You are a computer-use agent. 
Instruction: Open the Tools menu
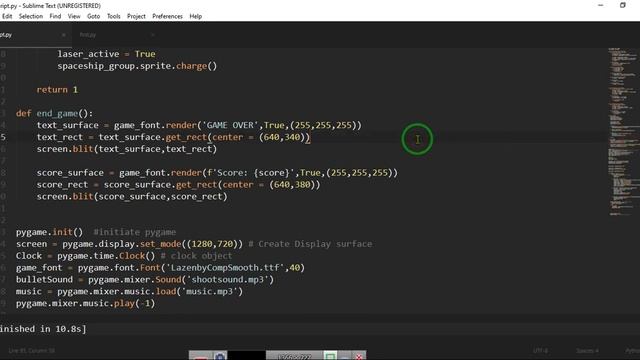pos(113,16)
